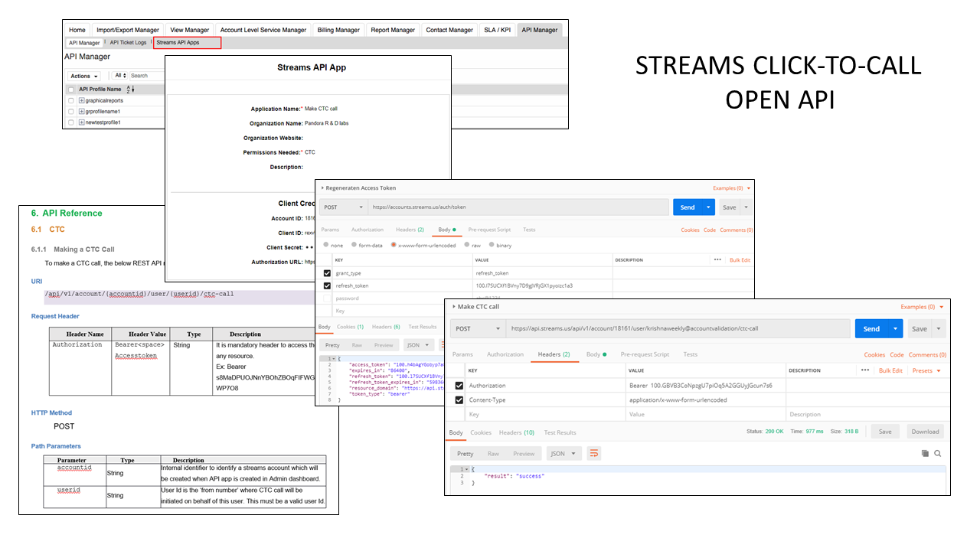This screenshot has width=980, height=551.
Task: Expand the Regeneraten Access Token title triangle
Action: click(x=323, y=188)
